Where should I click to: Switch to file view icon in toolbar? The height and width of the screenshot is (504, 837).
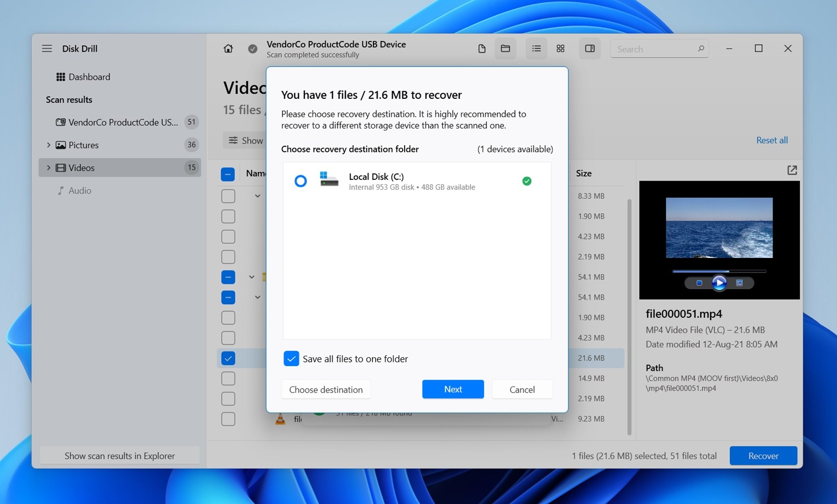pyautogui.click(x=482, y=48)
